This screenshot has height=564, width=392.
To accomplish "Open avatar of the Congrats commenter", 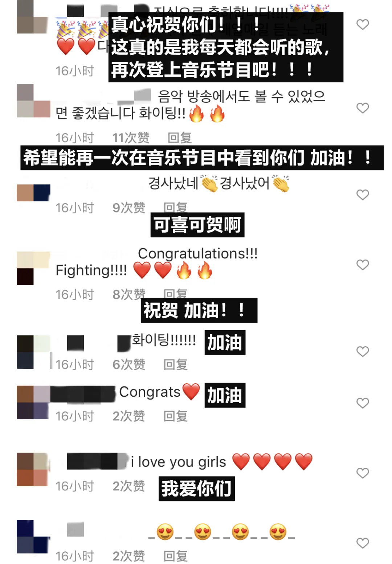I will [x=33, y=402].
